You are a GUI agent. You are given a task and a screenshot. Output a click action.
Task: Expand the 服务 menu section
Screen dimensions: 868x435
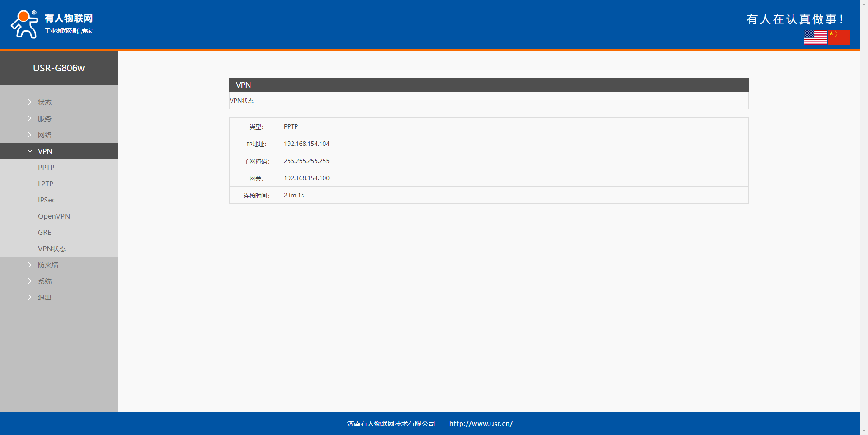pyautogui.click(x=44, y=119)
